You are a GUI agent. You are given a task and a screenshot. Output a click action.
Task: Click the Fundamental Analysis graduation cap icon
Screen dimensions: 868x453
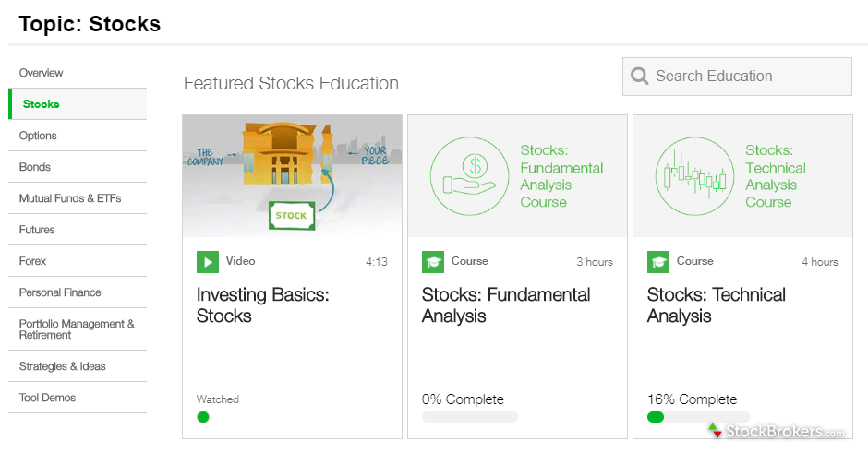point(433,262)
